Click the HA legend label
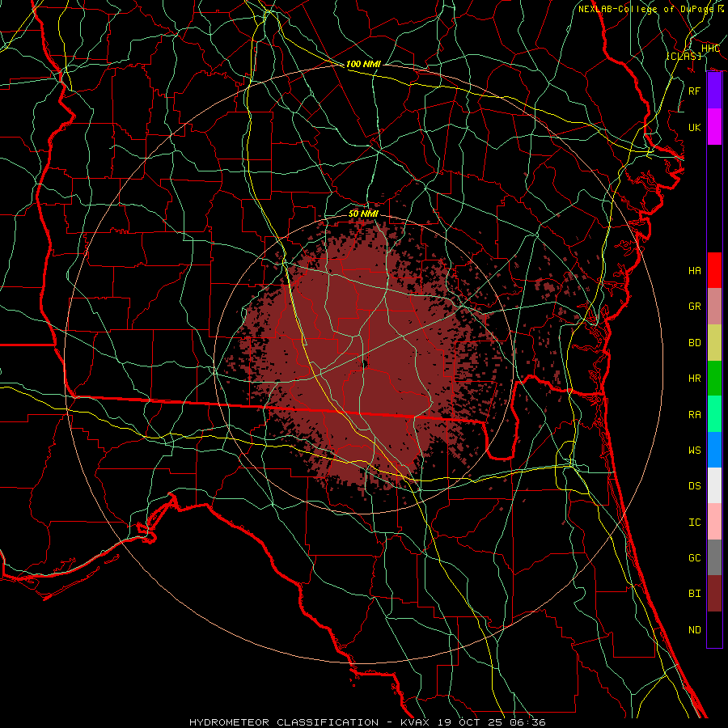728x728 pixels. (695, 270)
